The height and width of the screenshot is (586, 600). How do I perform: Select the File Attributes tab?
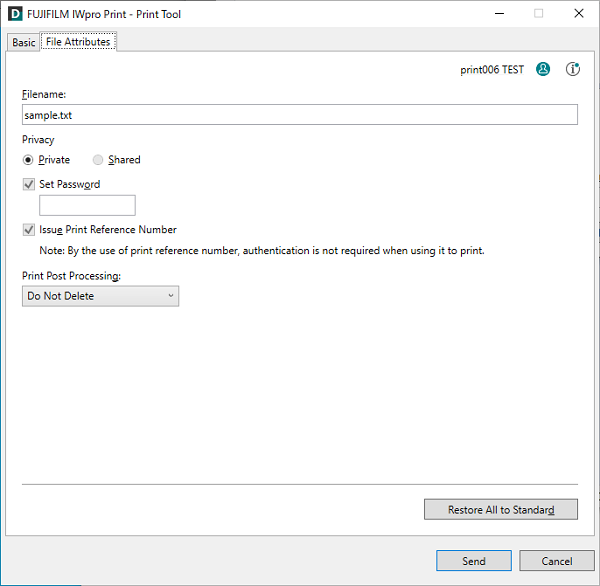point(78,42)
